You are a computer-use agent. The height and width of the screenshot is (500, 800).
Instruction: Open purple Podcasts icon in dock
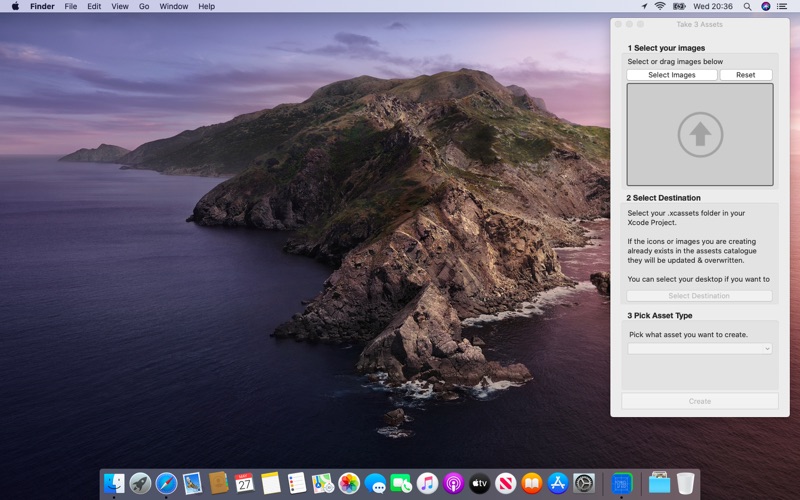(x=453, y=483)
